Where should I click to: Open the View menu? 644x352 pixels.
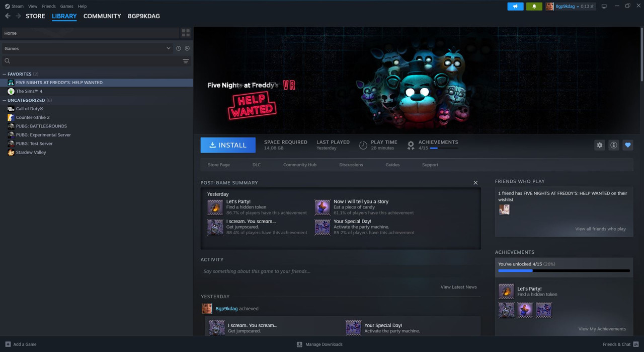tap(33, 6)
